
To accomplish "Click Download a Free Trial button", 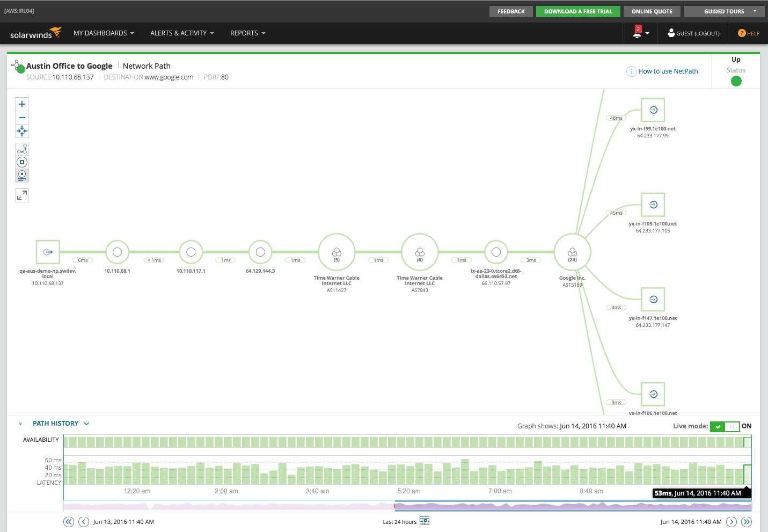I will [578, 11].
